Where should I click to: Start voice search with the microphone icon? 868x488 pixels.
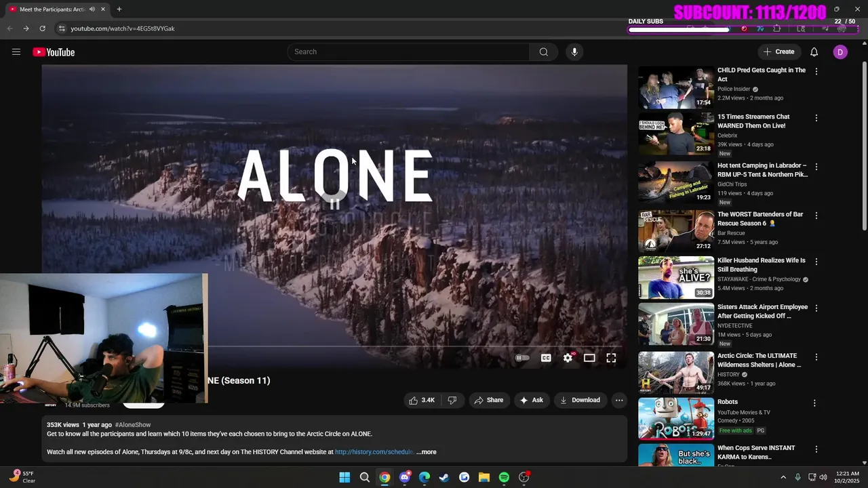(574, 52)
